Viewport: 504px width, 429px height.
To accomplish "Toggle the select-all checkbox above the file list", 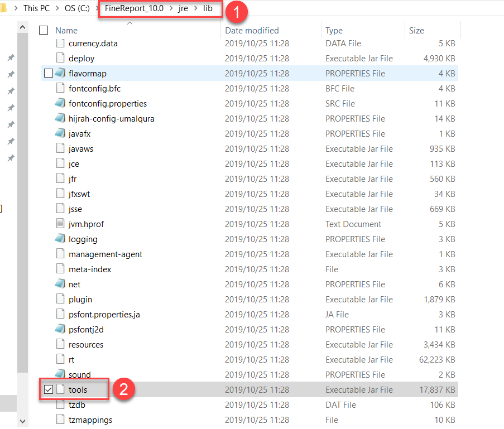I will point(42,31).
